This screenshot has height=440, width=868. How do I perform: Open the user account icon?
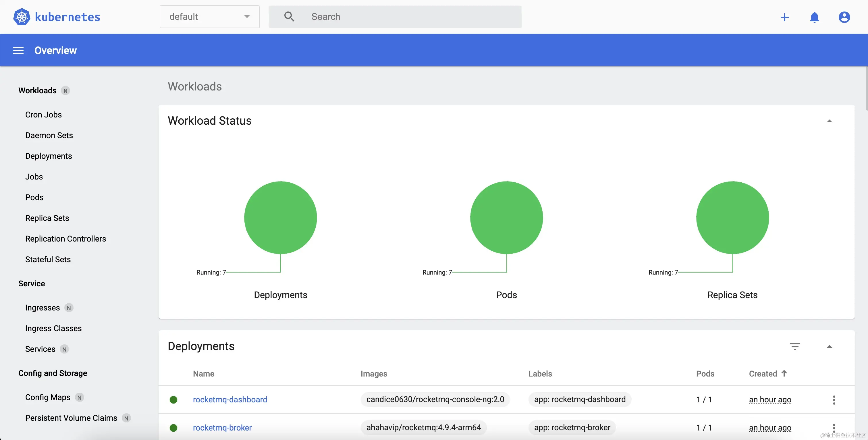tap(844, 17)
